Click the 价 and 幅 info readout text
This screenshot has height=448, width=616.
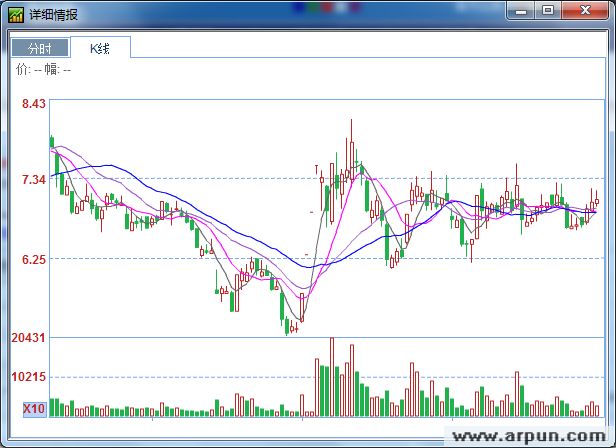point(44,69)
